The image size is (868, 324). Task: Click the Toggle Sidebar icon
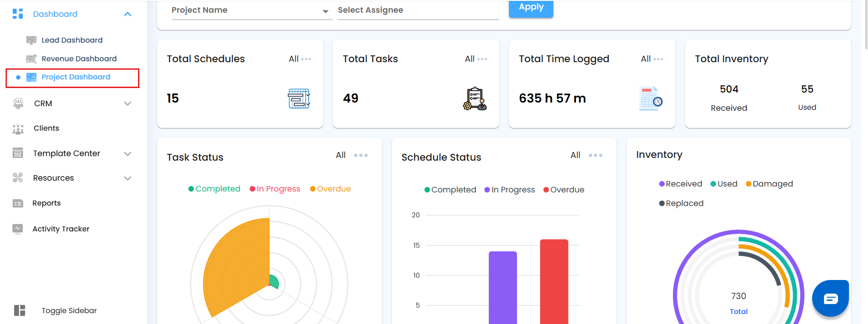pos(20,310)
